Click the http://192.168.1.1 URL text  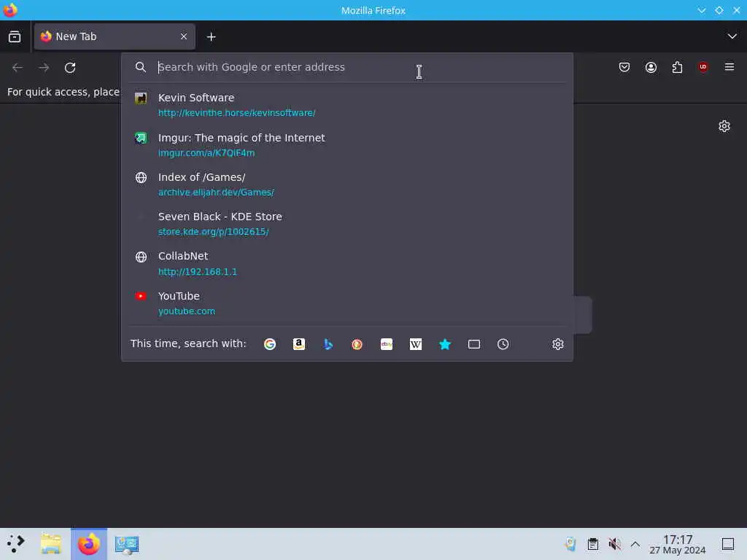coord(197,272)
